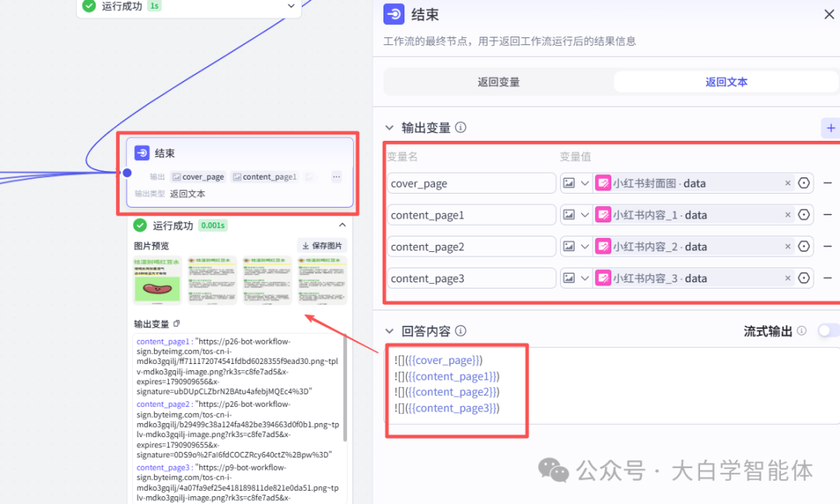Click the content_page2 key in output

click(163, 404)
